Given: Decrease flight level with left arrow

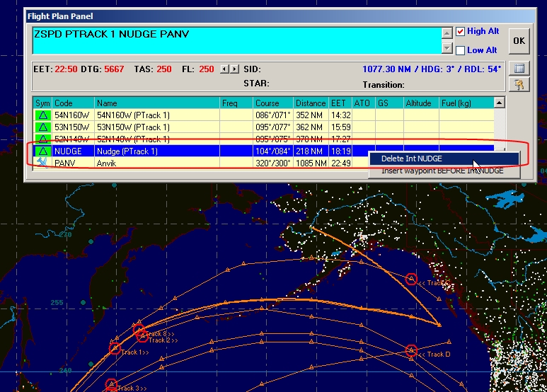Looking at the screenshot, I should click(x=224, y=69).
